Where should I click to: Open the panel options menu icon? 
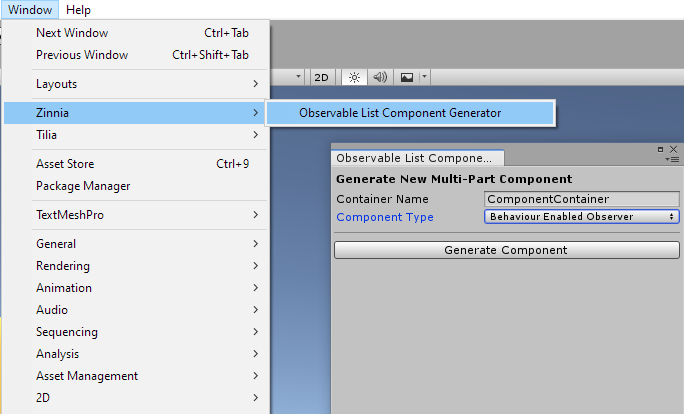[x=673, y=160]
